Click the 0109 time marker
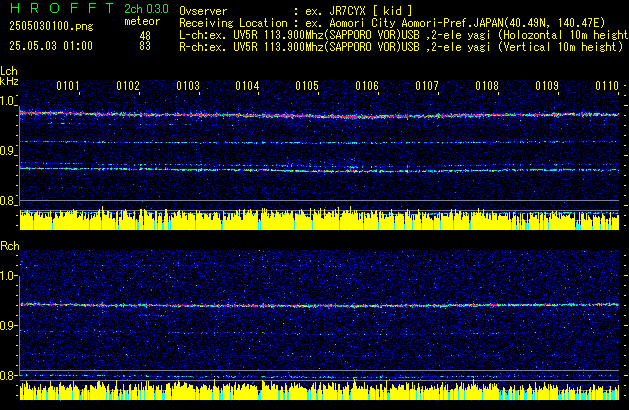The image size is (629, 410). (547, 86)
